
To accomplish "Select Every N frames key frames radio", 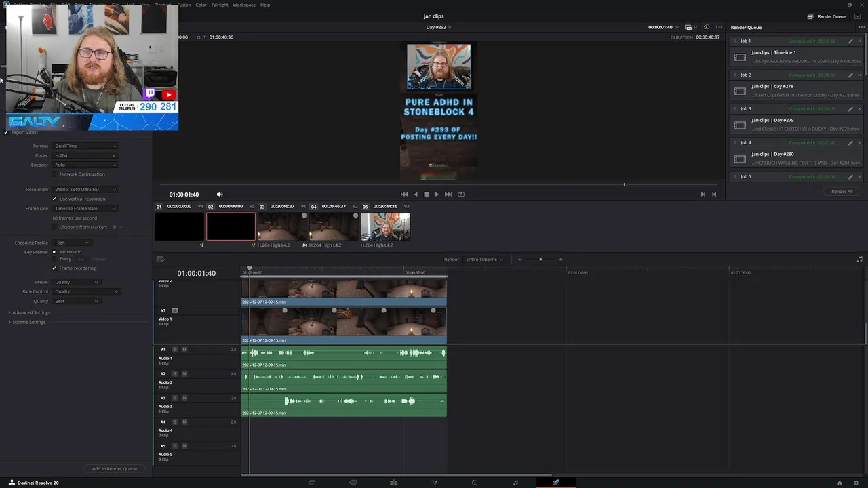I will pos(54,259).
